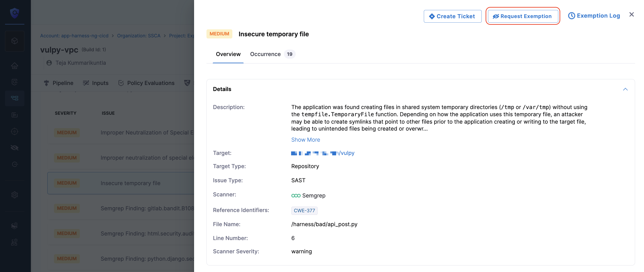The width and height of the screenshot is (644, 272).
Task: Close the issue details panel
Action: pos(632,15)
